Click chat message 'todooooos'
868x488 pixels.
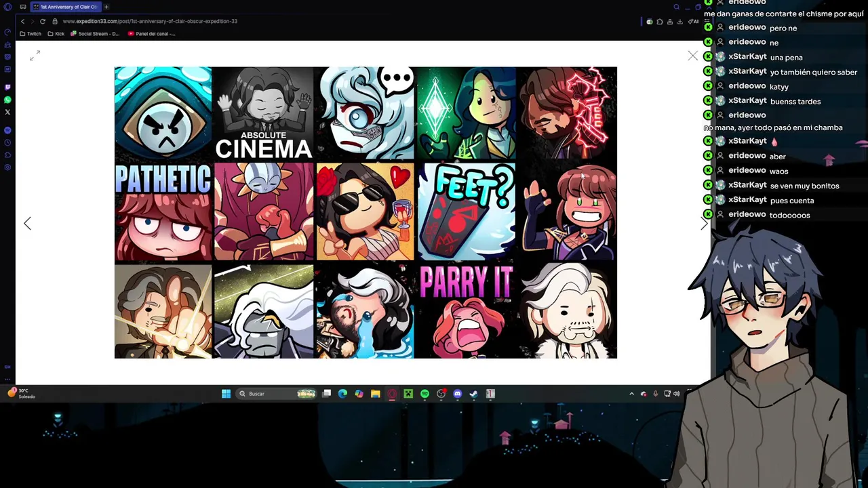pos(790,216)
